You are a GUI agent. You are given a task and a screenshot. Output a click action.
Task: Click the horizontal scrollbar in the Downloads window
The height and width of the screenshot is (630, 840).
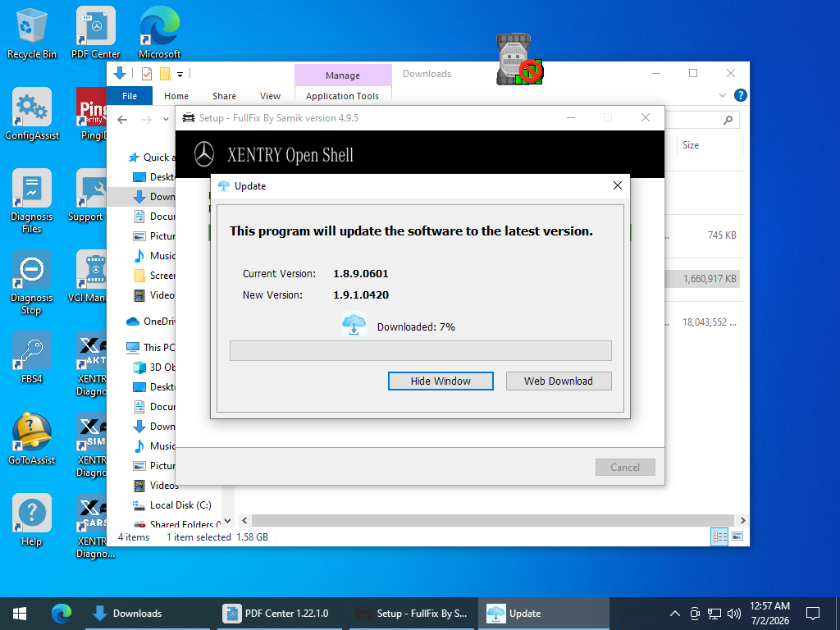point(493,520)
